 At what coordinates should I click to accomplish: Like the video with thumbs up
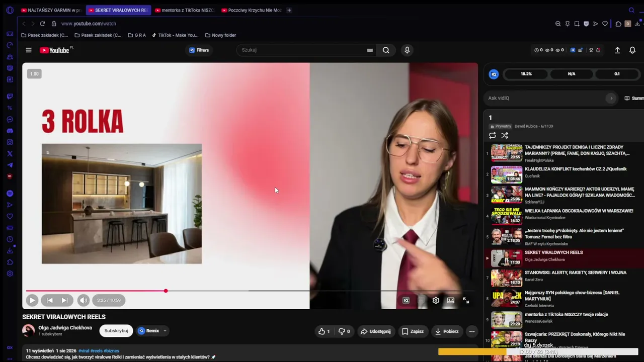click(x=324, y=331)
